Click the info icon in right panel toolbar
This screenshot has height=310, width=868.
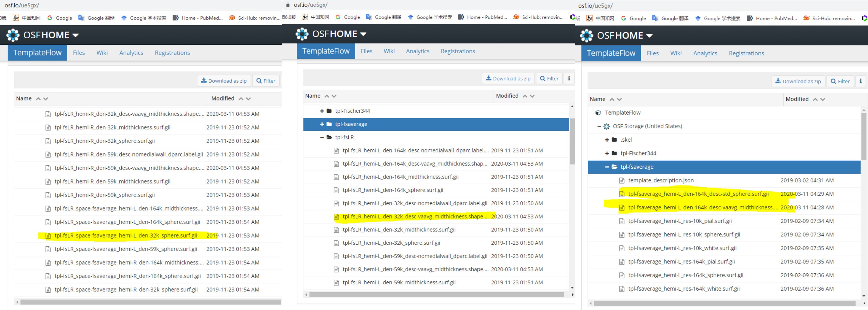tap(860, 81)
